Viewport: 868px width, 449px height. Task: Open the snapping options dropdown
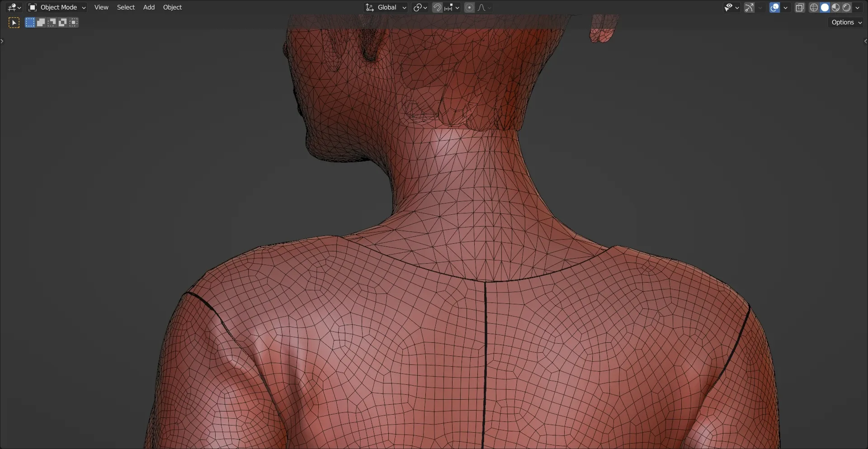[452, 7]
